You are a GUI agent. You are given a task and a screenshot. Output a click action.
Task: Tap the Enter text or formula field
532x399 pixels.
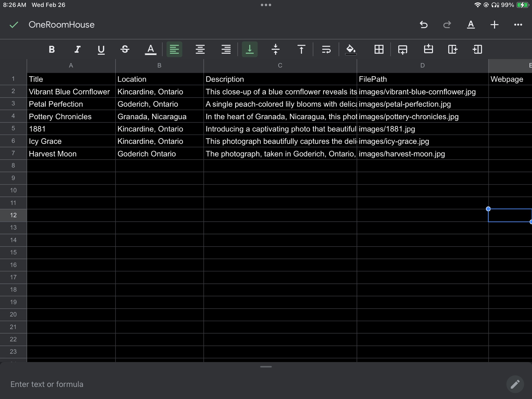(253, 384)
